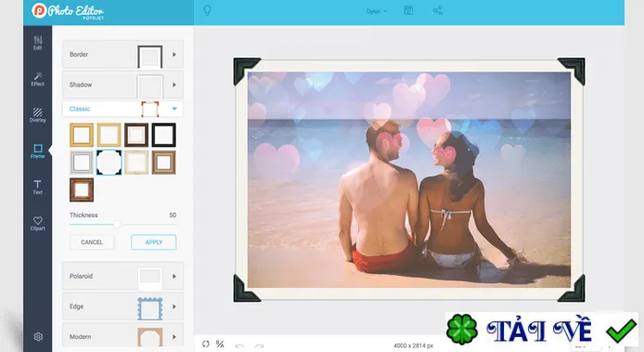The height and width of the screenshot is (352, 644).
Task: Click the Apply button
Action: point(154,242)
